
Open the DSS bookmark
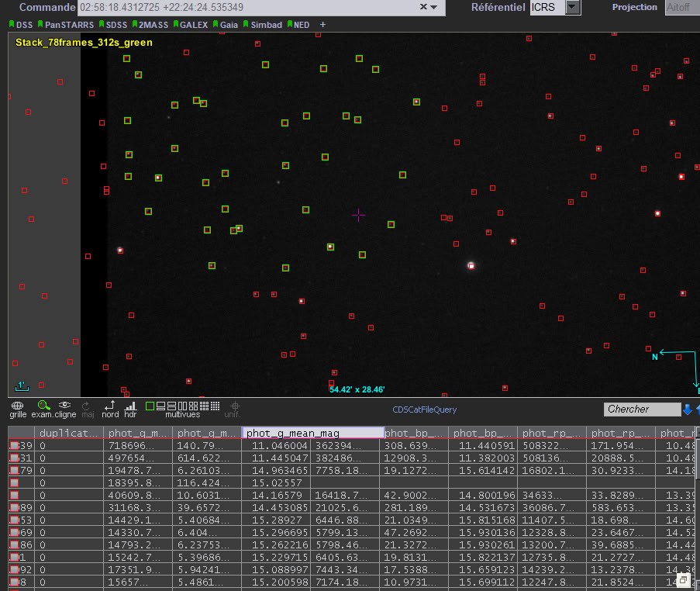click(x=21, y=25)
